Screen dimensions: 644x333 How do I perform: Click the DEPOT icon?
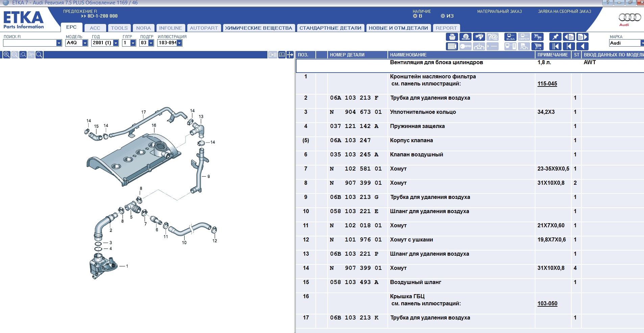(524, 37)
